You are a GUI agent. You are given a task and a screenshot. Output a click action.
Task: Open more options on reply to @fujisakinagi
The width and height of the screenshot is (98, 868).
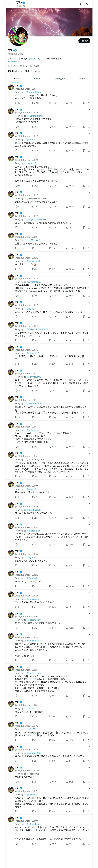tap(89, 255)
